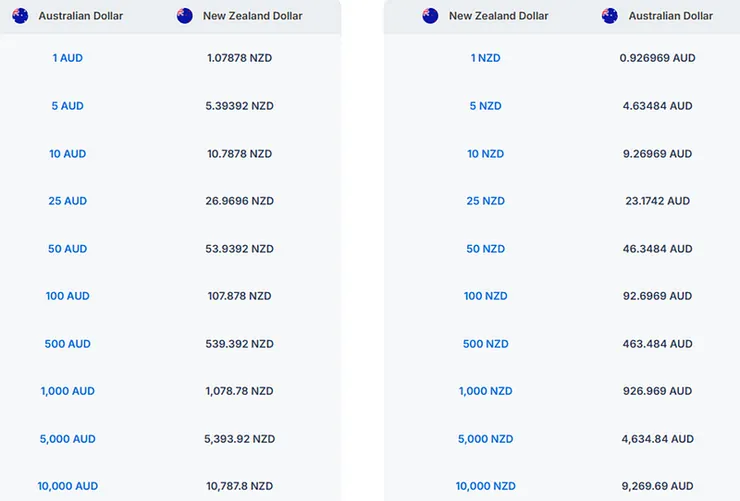
Task: Click the Australian Dollar header in the left table
Action: pyautogui.click(x=80, y=16)
